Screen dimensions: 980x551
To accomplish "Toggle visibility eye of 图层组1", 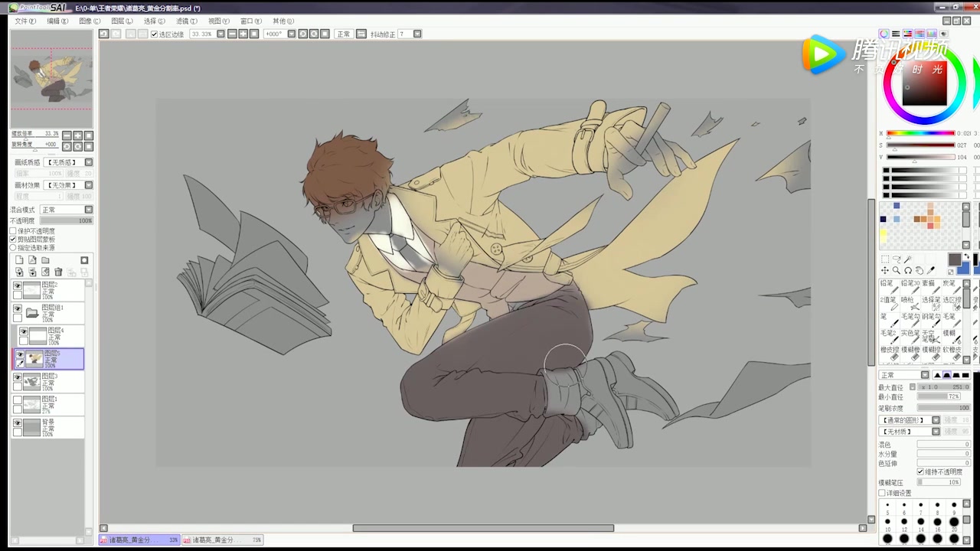I will 18,309.
